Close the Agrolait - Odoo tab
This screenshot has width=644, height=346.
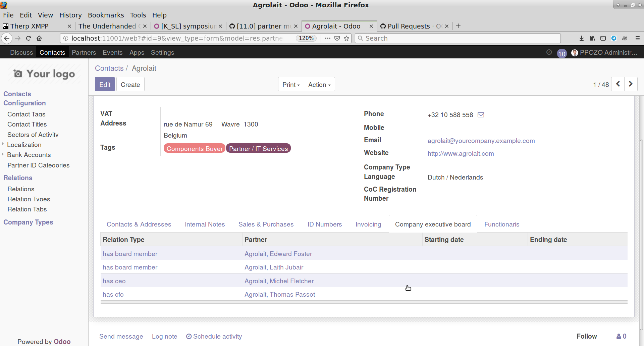coord(371,26)
